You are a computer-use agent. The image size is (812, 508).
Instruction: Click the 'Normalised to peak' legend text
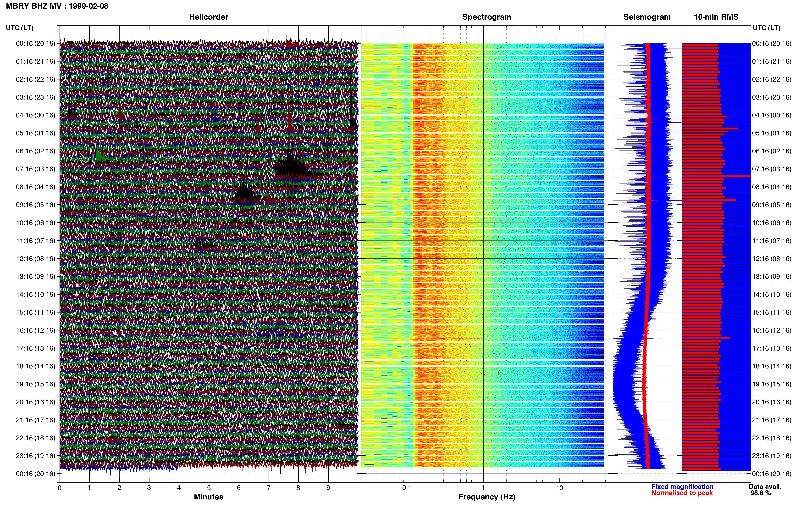tap(682, 493)
